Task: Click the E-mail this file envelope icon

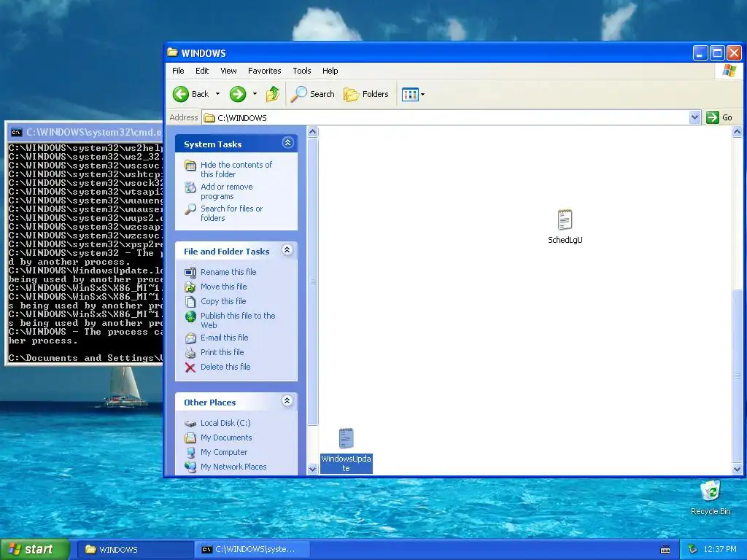Action: tap(190, 338)
